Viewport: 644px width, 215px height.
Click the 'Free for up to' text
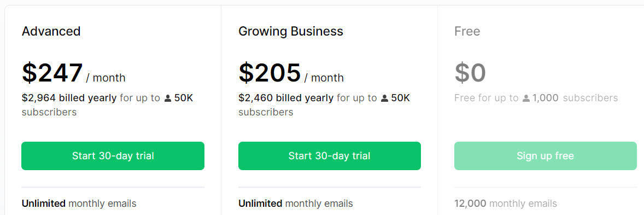(487, 98)
